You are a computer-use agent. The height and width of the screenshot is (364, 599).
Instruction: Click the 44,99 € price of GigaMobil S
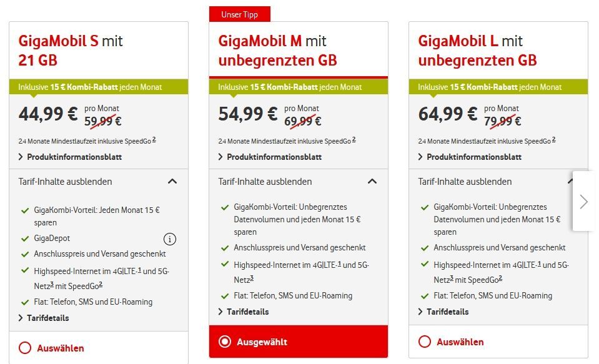[49, 114]
